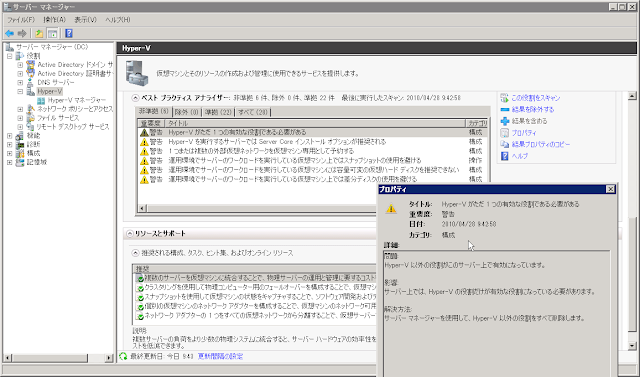The width and height of the screenshot is (640, 377).
Task: Open the 更新間隔の設定 link
Action: pyautogui.click(x=220, y=356)
